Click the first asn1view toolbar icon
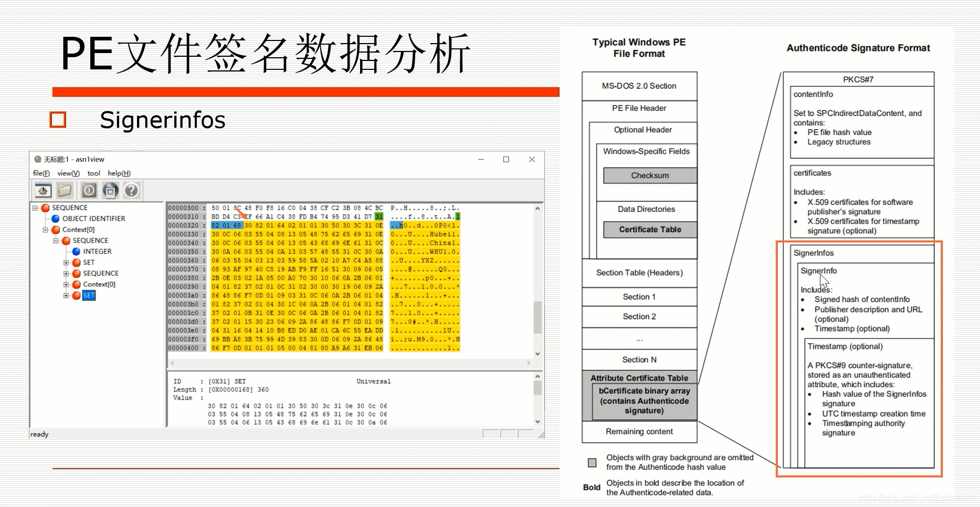The height and width of the screenshot is (507, 980). 43,190
